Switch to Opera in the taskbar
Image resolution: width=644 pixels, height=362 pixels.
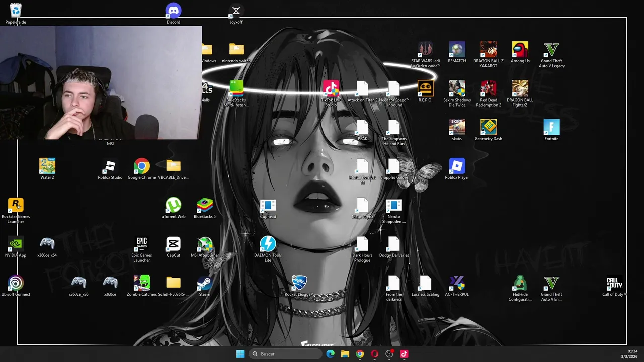tap(374, 354)
